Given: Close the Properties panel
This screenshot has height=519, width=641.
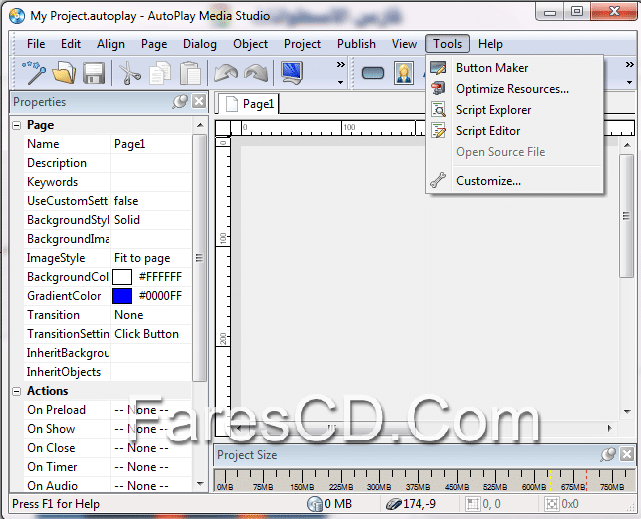Looking at the screenshot, I should point(199,101).
